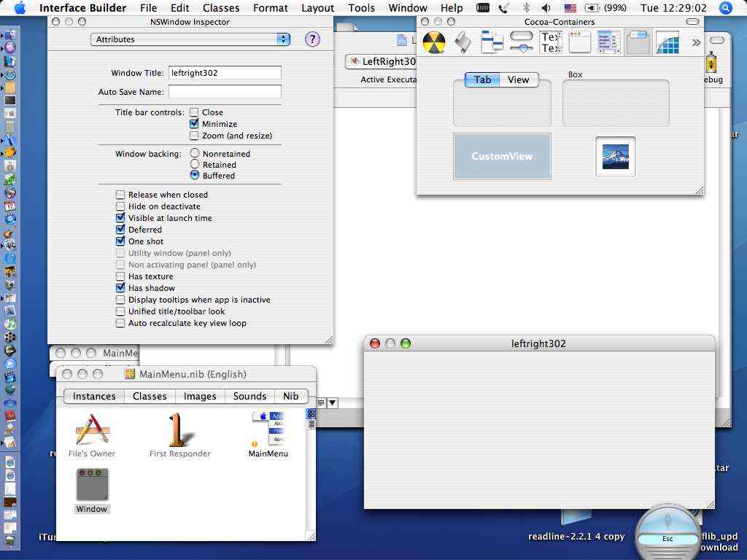Click the Bluetooth status icon
The width and height of the screenshot is (747, 560).
[526, 8]
